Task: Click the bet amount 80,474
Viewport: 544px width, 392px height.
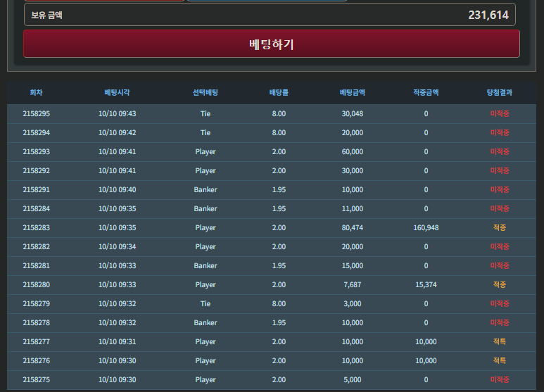Action: click(x=353, y=228)
